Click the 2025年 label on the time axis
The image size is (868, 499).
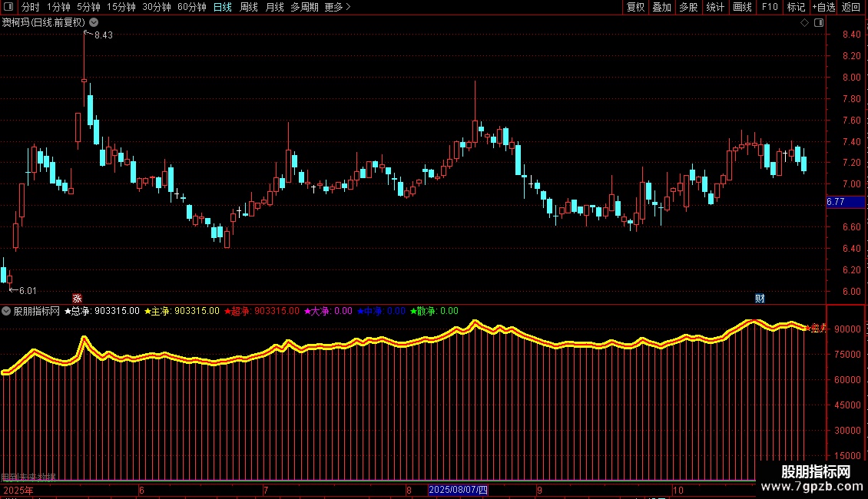pos(18,491)
